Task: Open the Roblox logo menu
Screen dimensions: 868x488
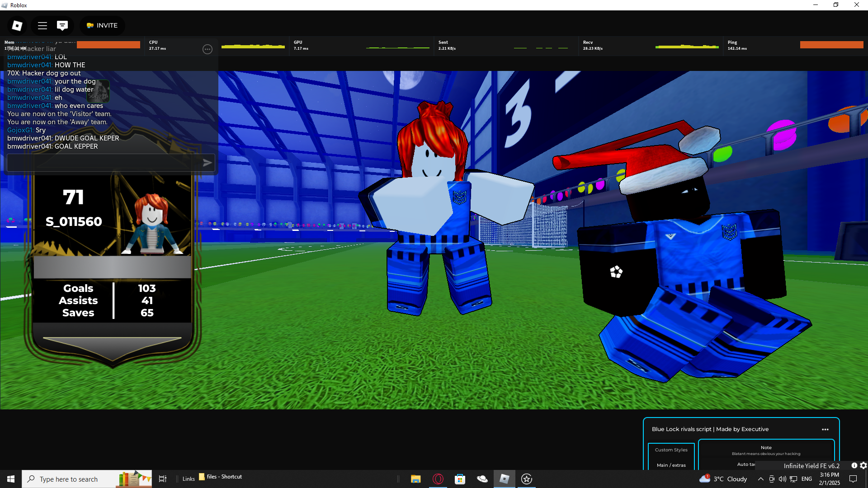Action: click(x=17, y=26)
